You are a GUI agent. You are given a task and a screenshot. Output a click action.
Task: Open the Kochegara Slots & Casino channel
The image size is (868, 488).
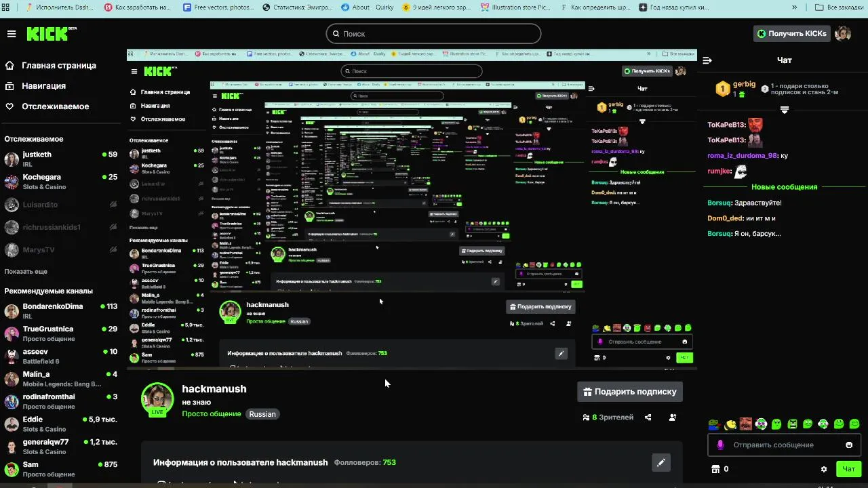point(61,182)
